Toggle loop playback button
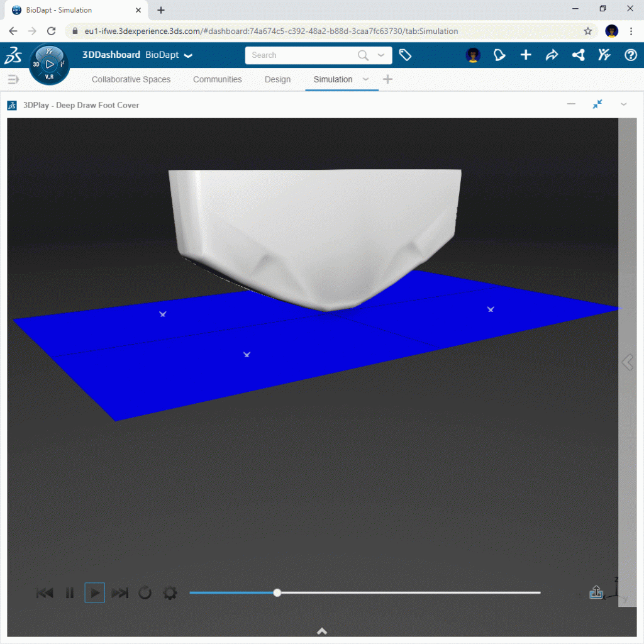644x644 pixels. pos(145,593)
